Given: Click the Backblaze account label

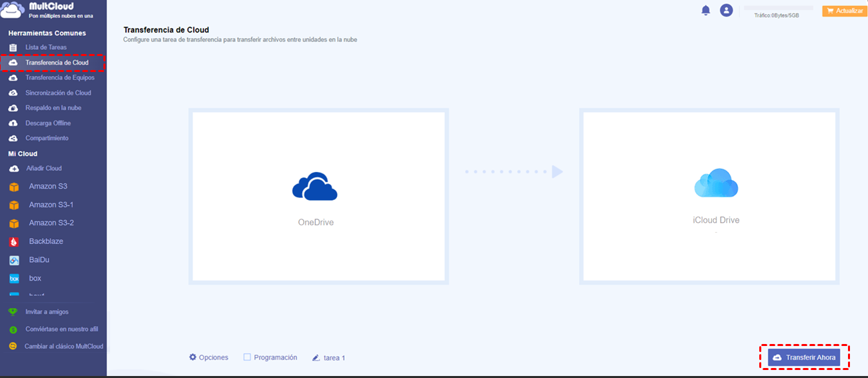Looking at the screenshot, I should (x=46, y=241).
